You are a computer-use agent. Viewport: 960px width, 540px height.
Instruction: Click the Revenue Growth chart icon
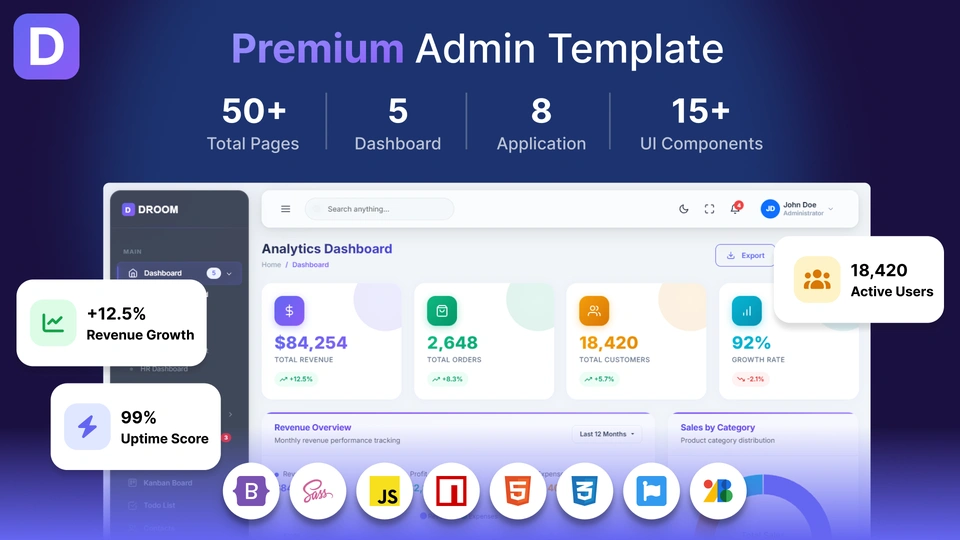pyautogui.click(x=53, y=323)
